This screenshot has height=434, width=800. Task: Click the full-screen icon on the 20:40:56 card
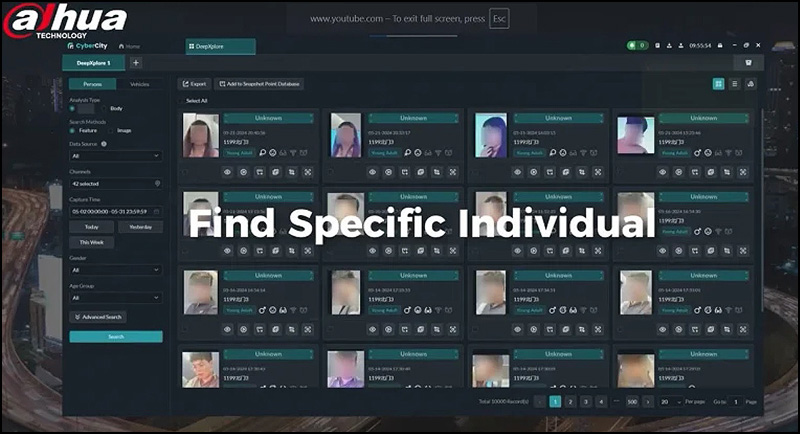pyautogui.click(x=308, y=172)
